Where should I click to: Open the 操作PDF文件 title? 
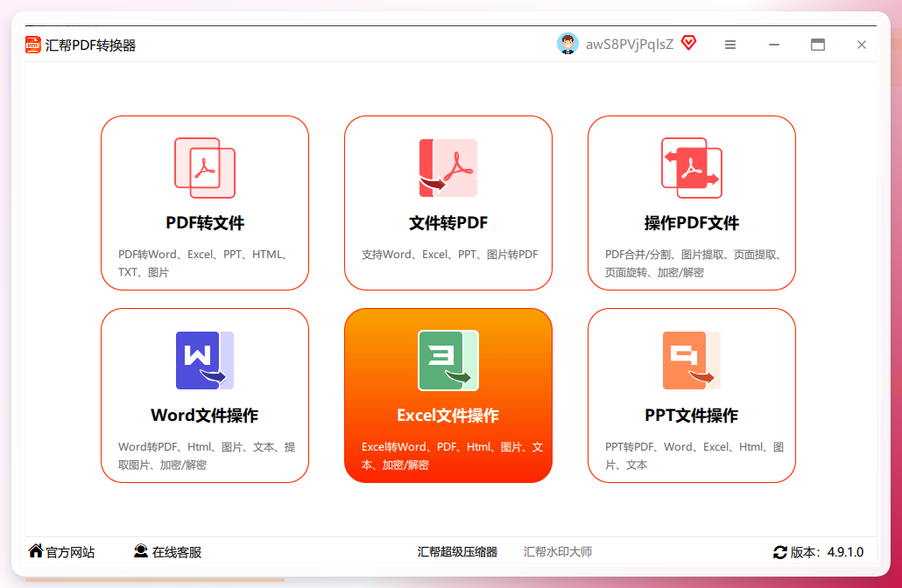[x=692, y=223]
